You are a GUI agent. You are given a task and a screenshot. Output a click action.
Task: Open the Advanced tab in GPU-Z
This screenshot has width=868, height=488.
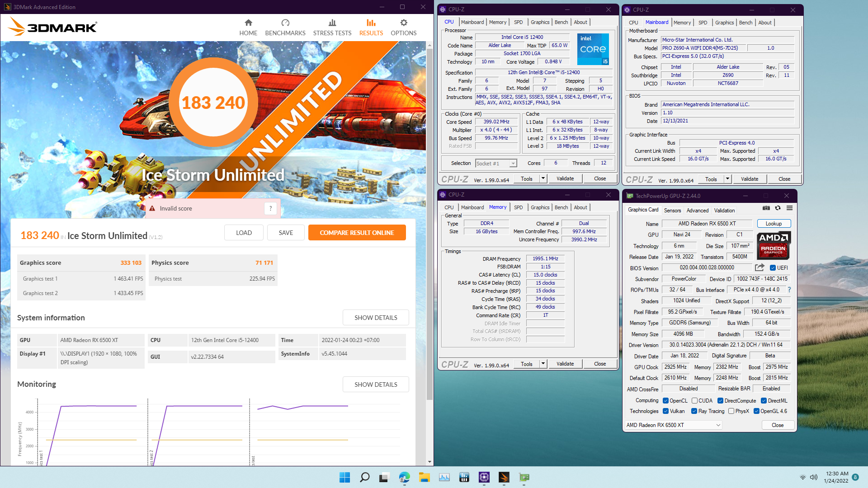click(x=698, y=211)
